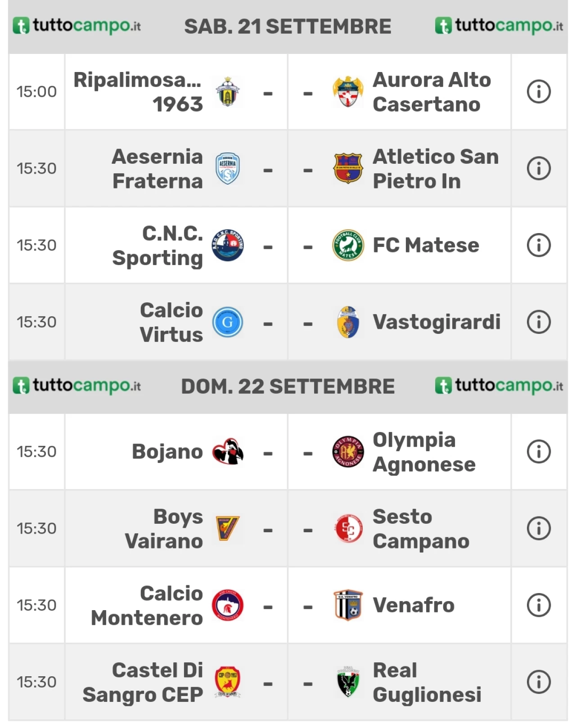Open Sesto Campano team page
The image size is (576, 728).
[x=421, y=529]
